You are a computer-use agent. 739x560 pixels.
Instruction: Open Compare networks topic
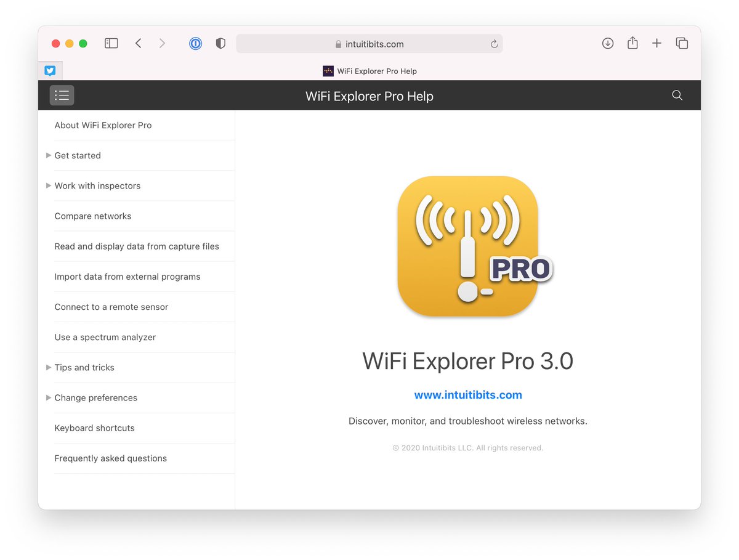93,216
